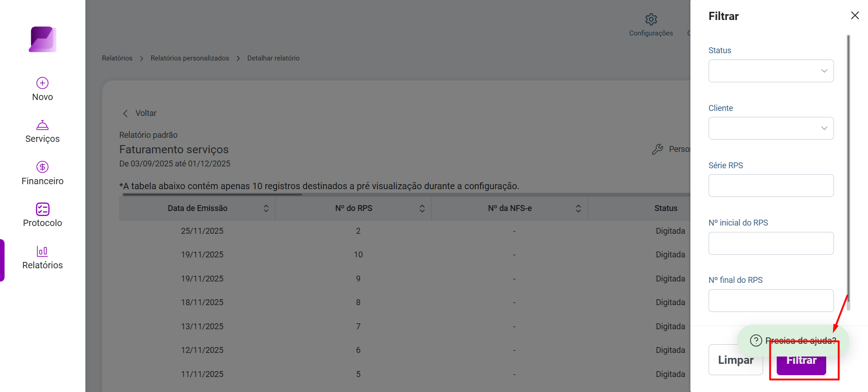Click the Voltar back arrow

125,113
